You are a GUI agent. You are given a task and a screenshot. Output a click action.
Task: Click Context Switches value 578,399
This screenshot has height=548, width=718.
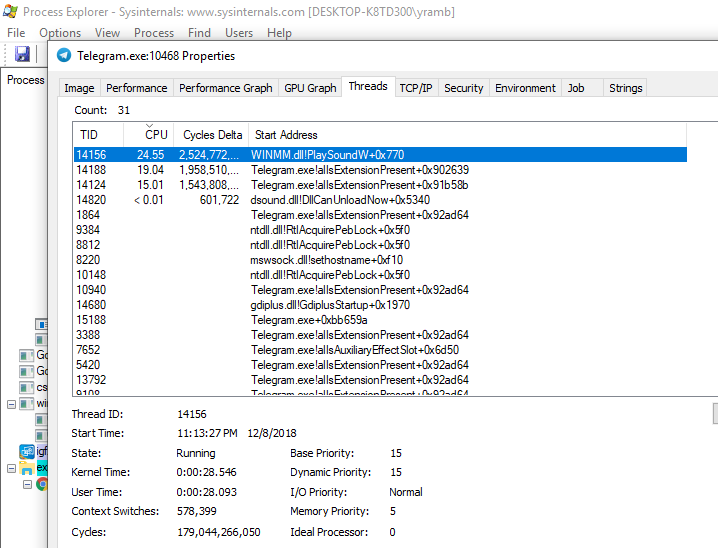pyautogui.click(x=197, y=511)
